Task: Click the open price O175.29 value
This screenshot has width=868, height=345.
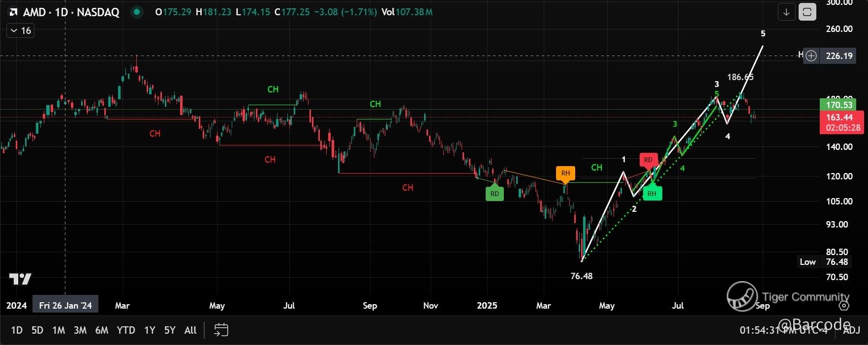Action: click(173, 12)
